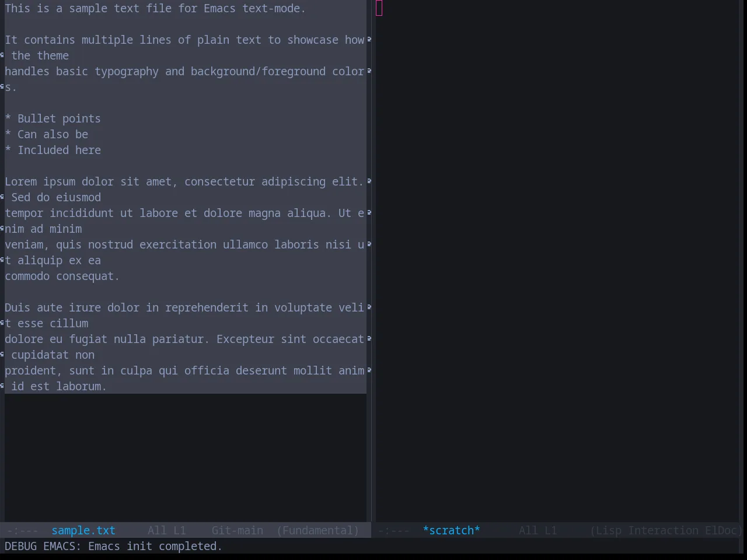Screen dimensions: 747x560
Task: Click the line starting 'proident, sunt in culpa'
Action: pos(184,370)
